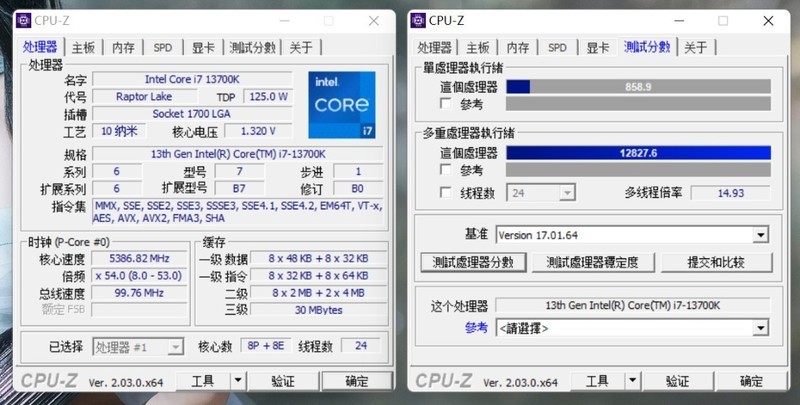Close the right CPU-Z window
The image size is (800, 405).
coord(768,21)
